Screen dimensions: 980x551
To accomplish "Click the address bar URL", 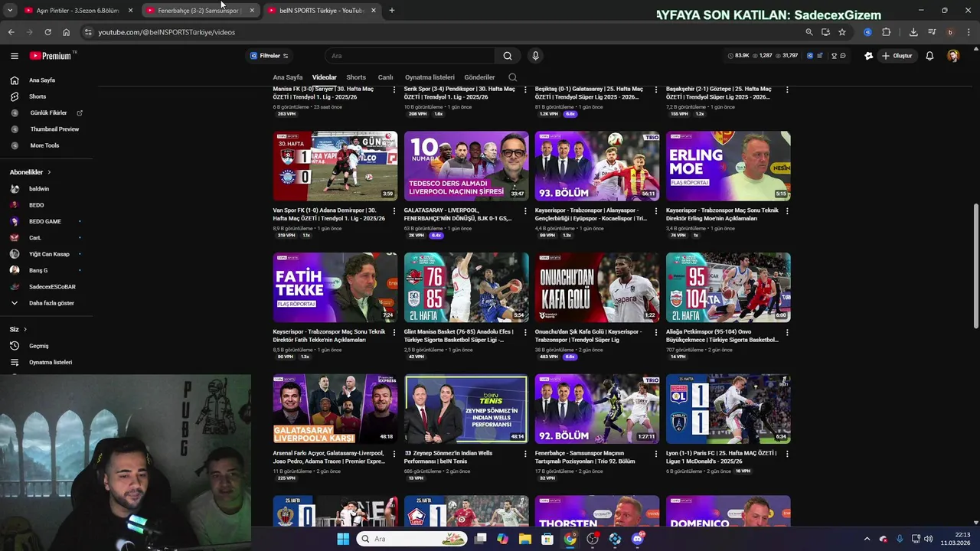I will coord(166,32).
